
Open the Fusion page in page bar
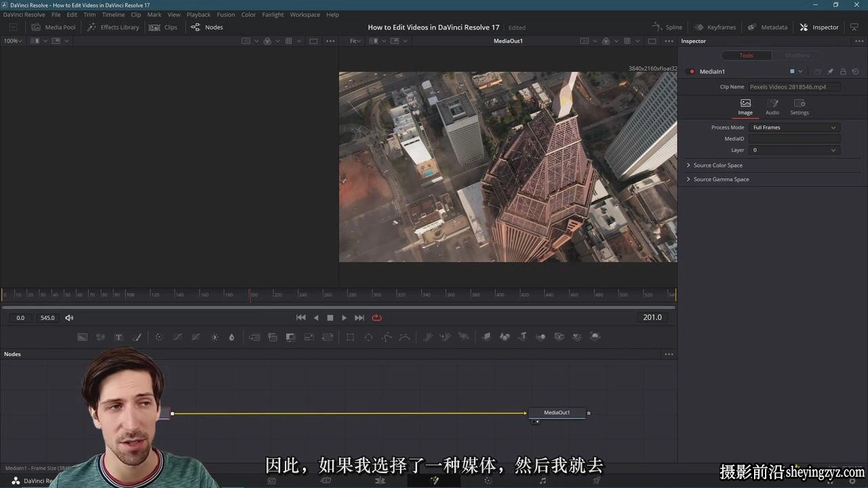point(434,481)
